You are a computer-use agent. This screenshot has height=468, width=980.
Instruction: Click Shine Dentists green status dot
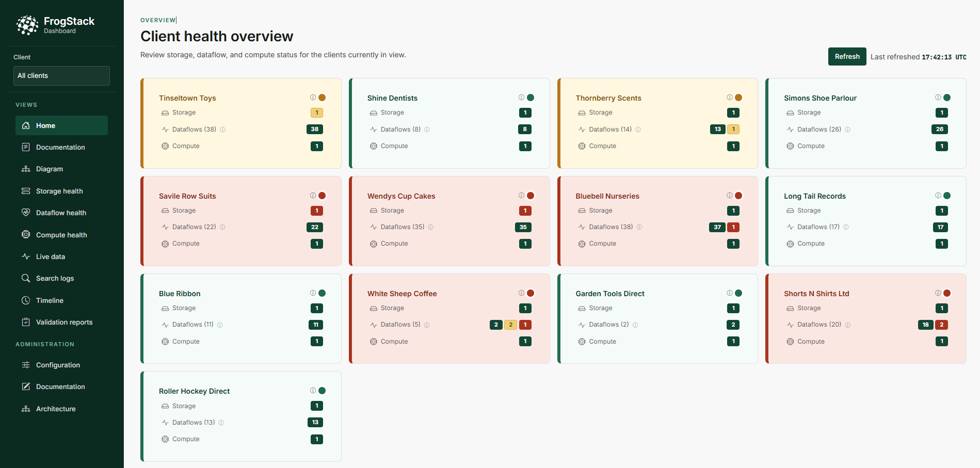[531, 98]
